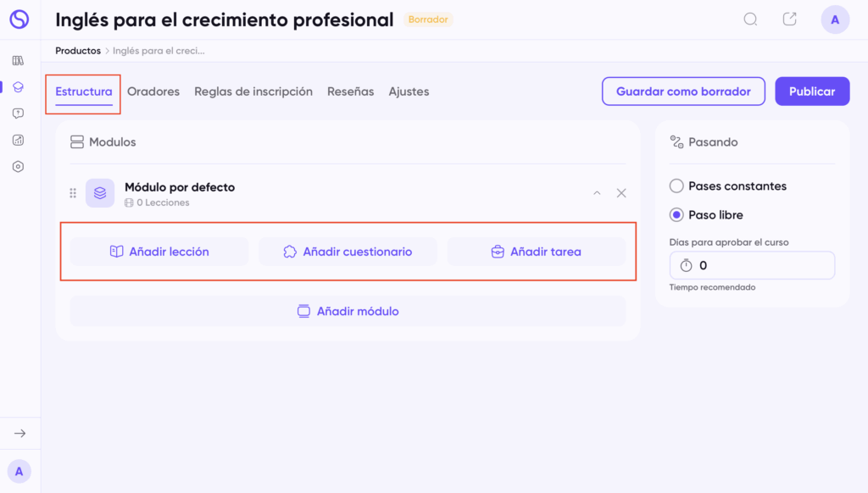Click the drag handle of Módulo por defecto
This screenshot has height=493, width=868.
(x=73, y=193)
